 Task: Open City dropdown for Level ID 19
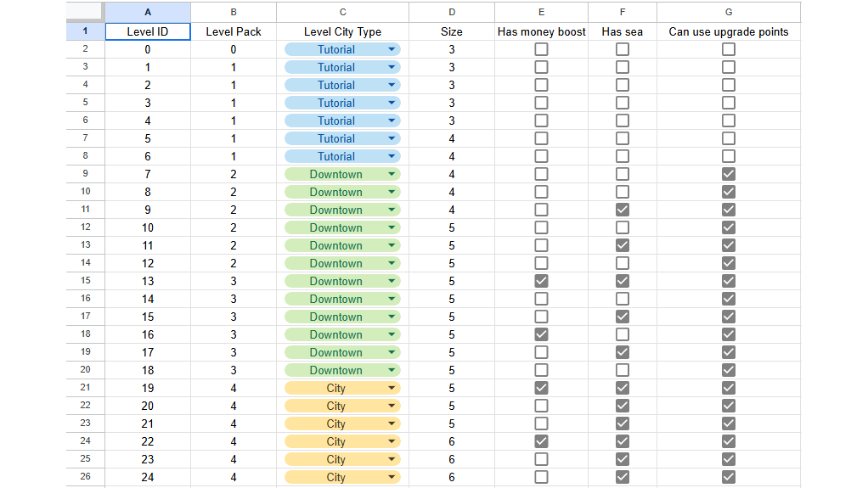[392, 388]
